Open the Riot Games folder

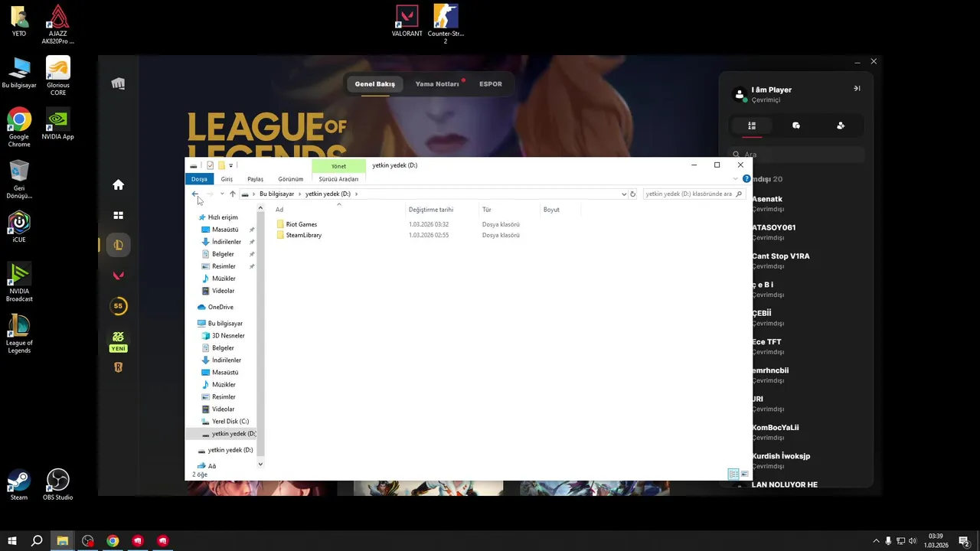[301, 224]
